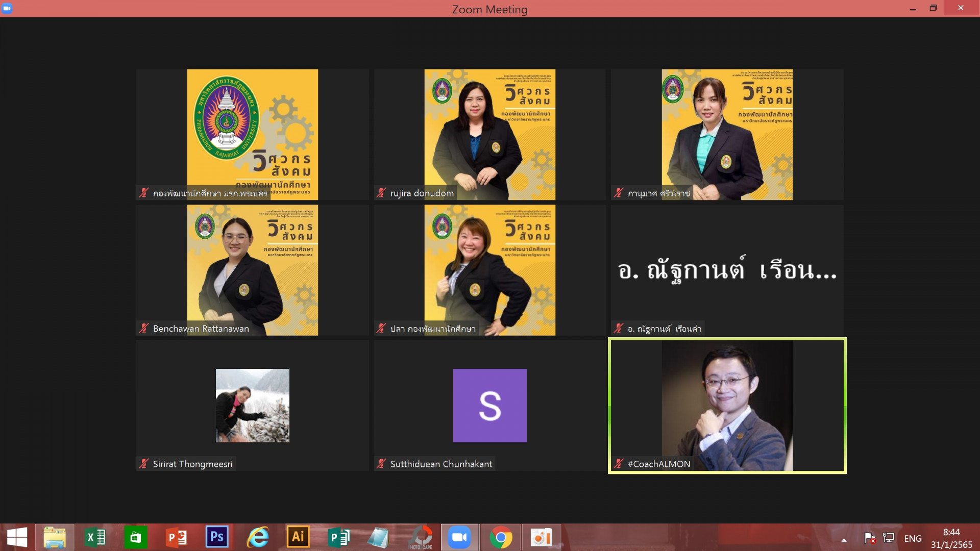Image resolution: width=980 pixels, height=551 pixels.
Task: Open network status tray icon
Action: (889, 538)
